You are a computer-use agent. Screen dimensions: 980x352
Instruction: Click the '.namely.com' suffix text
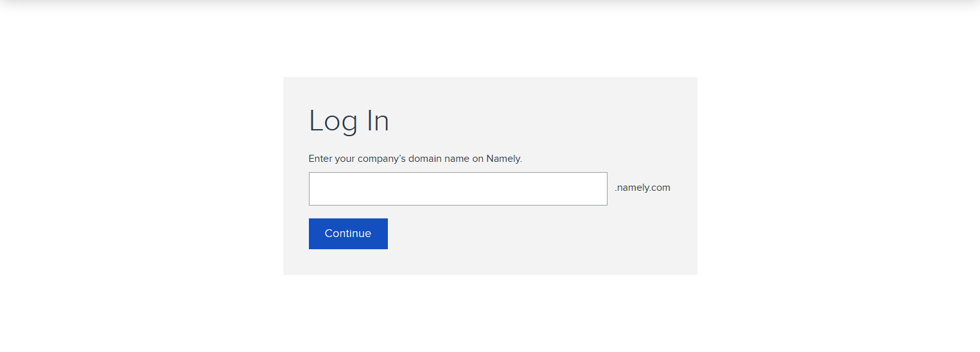click(642, 188)
